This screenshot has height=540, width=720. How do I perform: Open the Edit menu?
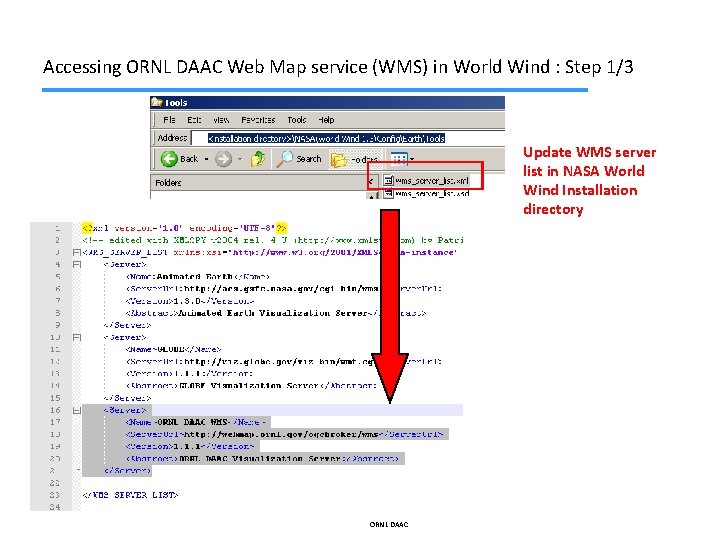(194, 120)
